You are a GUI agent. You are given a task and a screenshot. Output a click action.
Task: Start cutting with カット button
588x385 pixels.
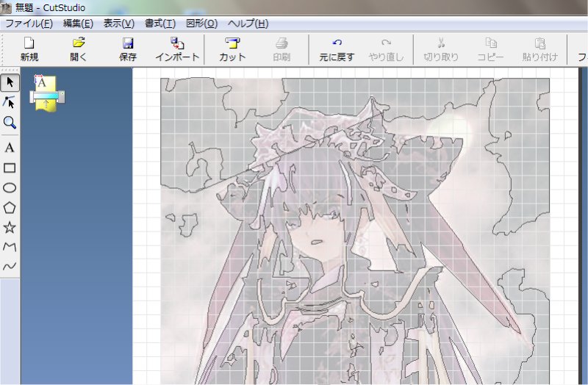click(x=232, y=49)
